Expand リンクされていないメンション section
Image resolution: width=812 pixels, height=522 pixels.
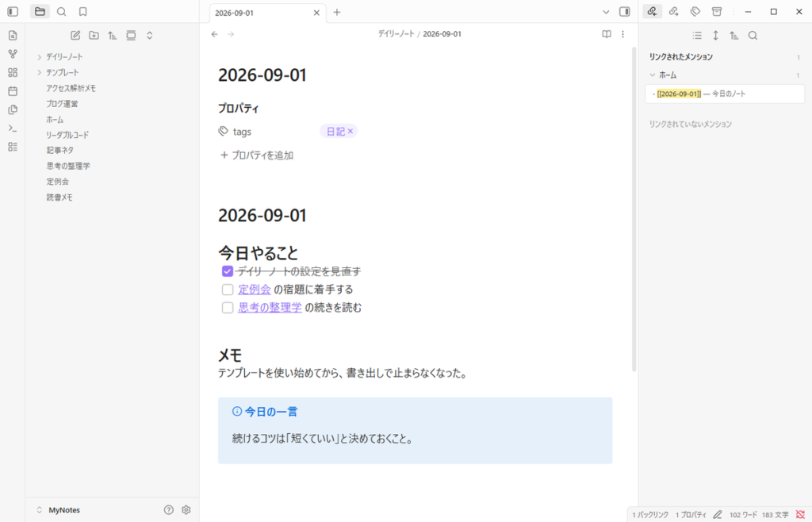click(691, 125)
